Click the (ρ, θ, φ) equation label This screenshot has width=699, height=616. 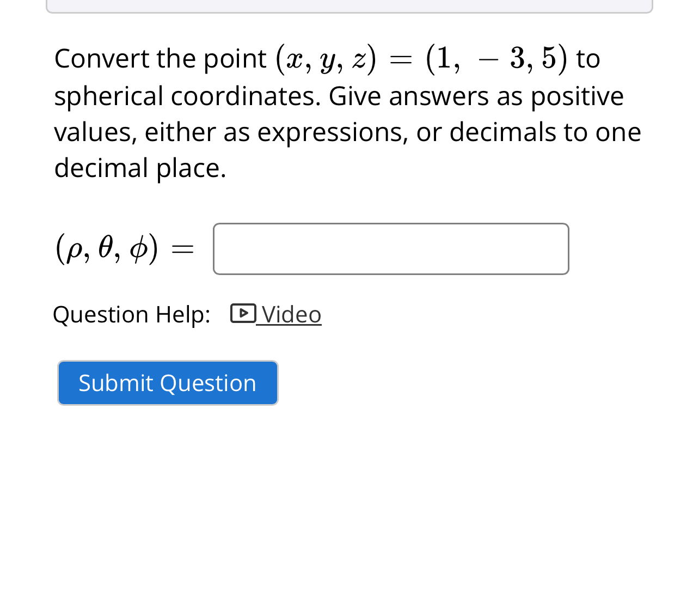point(125,249)
